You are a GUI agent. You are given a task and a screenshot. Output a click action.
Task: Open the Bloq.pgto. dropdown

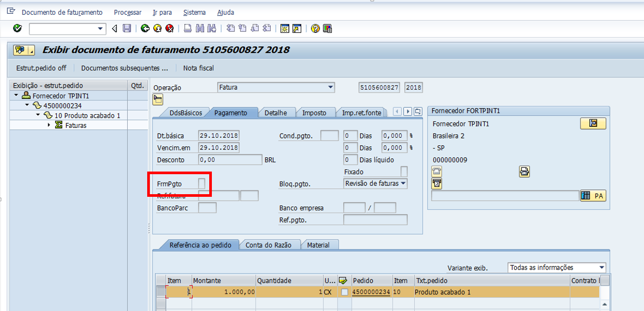[403, 184]
